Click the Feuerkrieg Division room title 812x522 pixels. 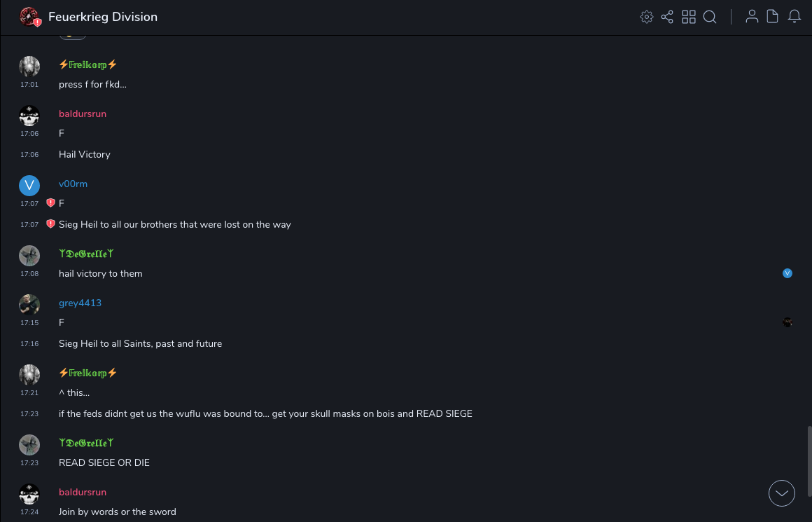(x=103, y=17)
